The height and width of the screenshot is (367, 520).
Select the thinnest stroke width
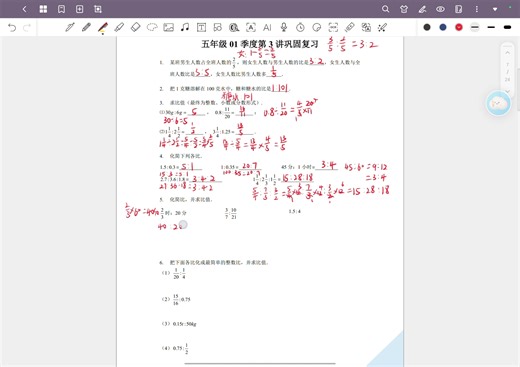[x=475, y=27]
